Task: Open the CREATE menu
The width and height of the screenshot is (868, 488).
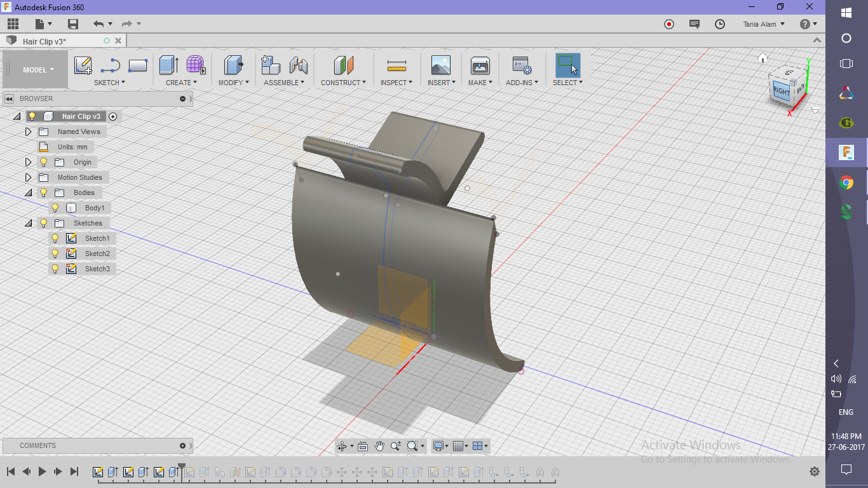Action: (182, 83)
